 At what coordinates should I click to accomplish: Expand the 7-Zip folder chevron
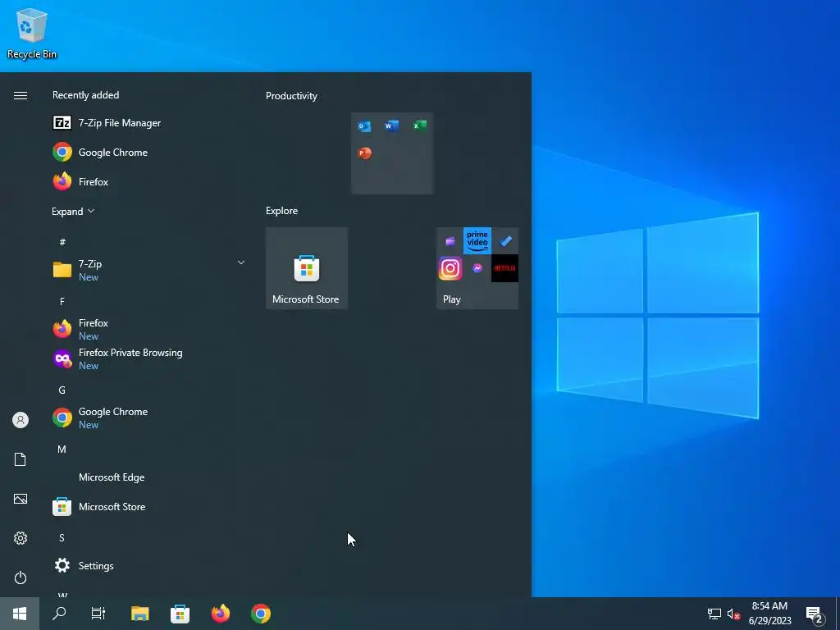241,262
